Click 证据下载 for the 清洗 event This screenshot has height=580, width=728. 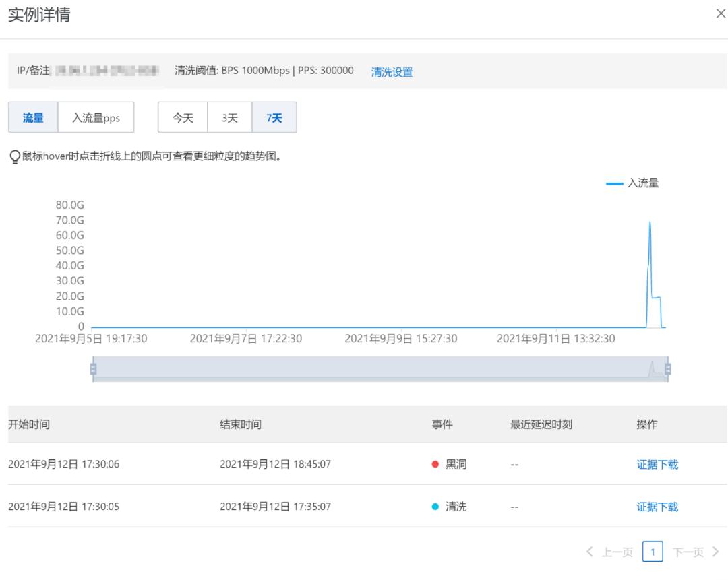coord(657,507)
